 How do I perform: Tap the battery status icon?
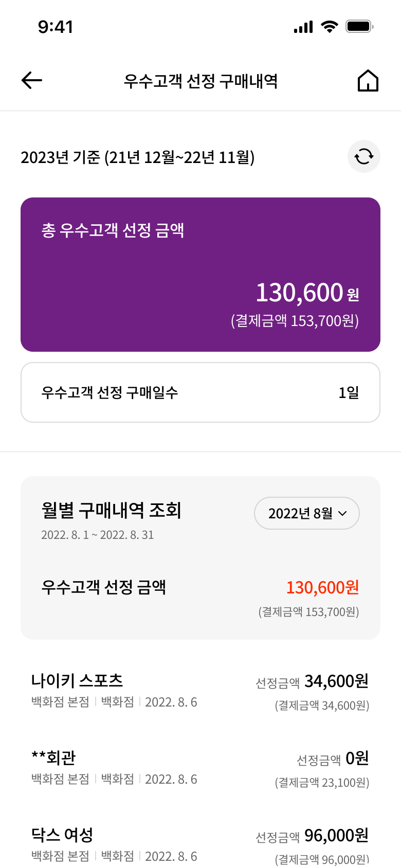[x=359, y=27]
